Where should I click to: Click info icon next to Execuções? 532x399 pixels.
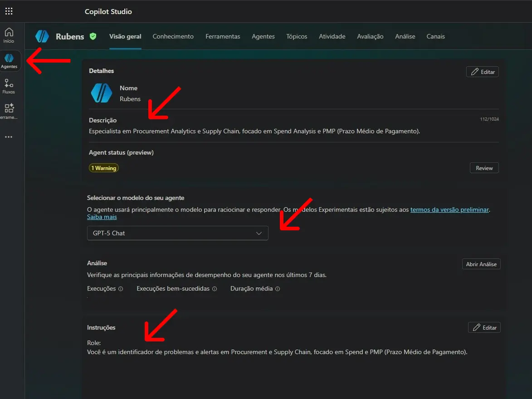tap(121, 289)
